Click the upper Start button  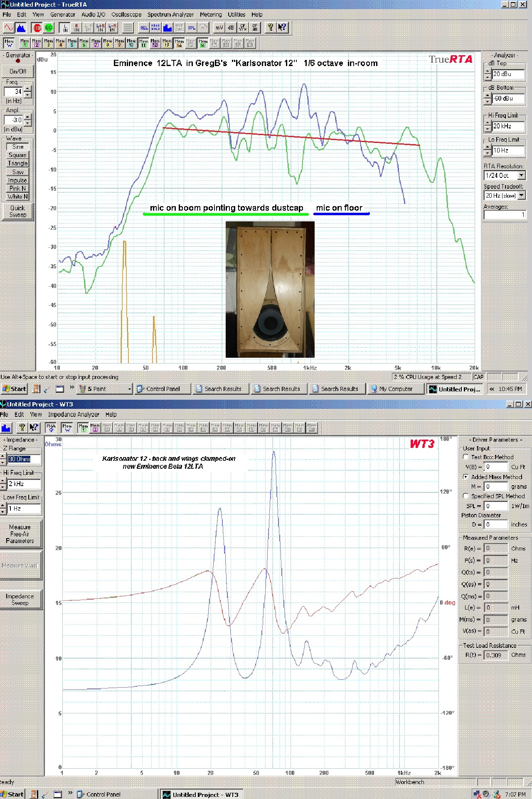point(14,389)
